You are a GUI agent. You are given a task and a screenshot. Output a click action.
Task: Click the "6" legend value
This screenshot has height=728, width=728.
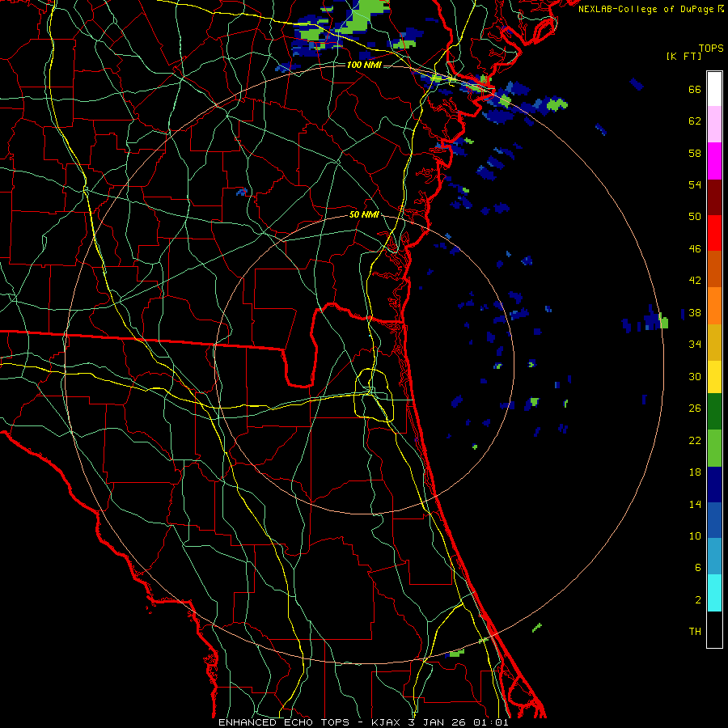[698, 567]
